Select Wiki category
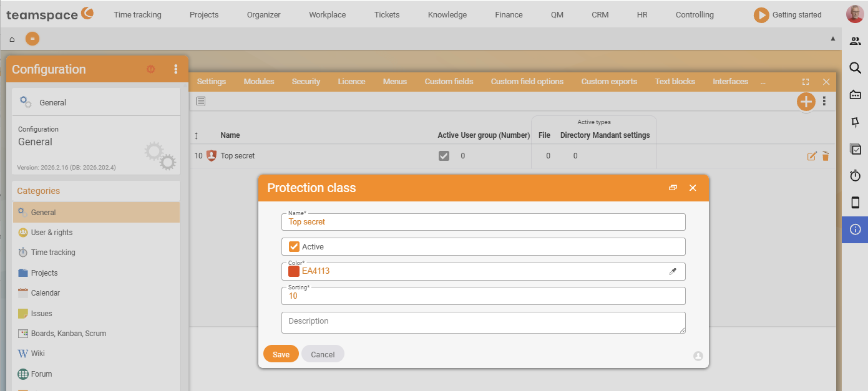Viewport: 868px width, 391px height. 96,354
